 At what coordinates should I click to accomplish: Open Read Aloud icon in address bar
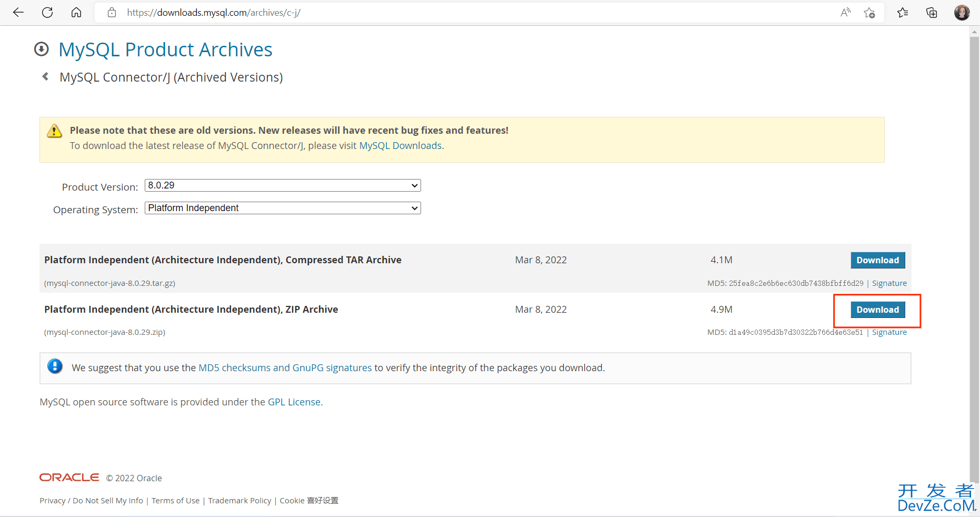tap(845, 13)
